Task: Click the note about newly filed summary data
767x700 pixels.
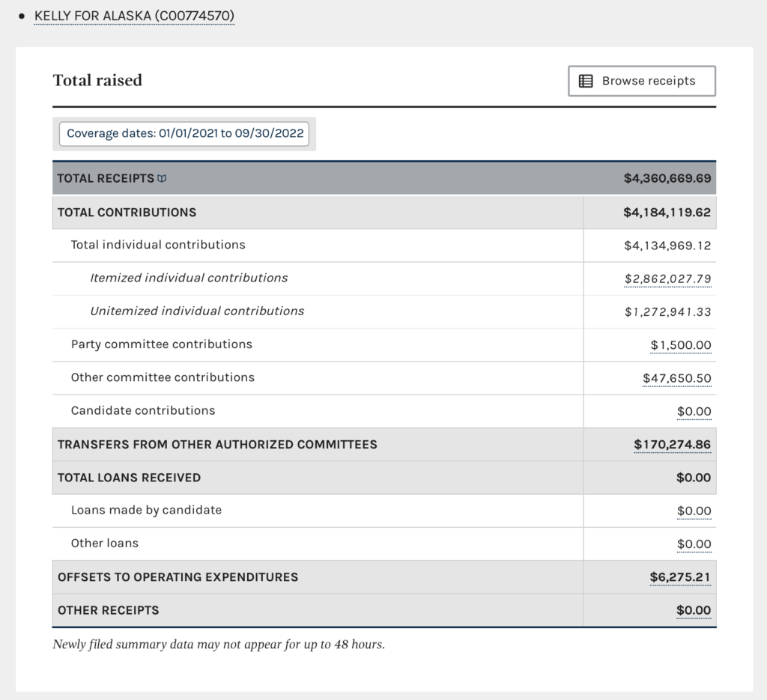Action: point(219,645)
